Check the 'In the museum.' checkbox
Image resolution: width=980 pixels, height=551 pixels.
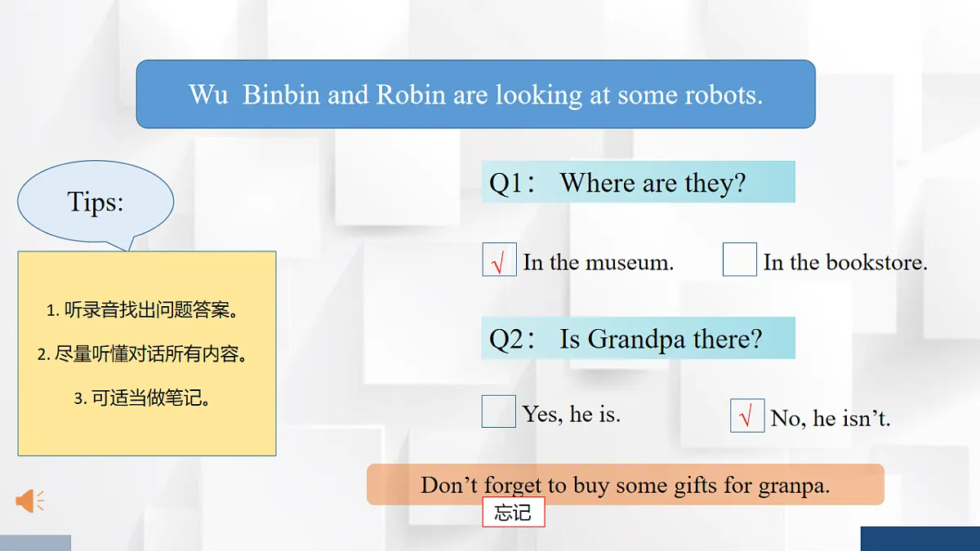[x=499, y=260]
